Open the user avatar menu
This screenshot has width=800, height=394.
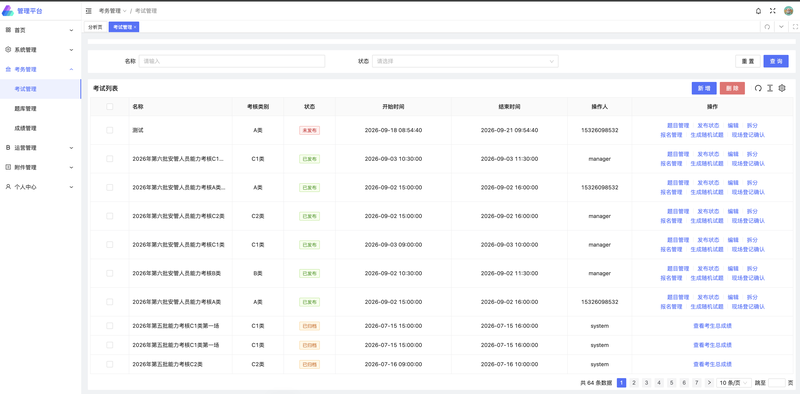coord(788,11)
